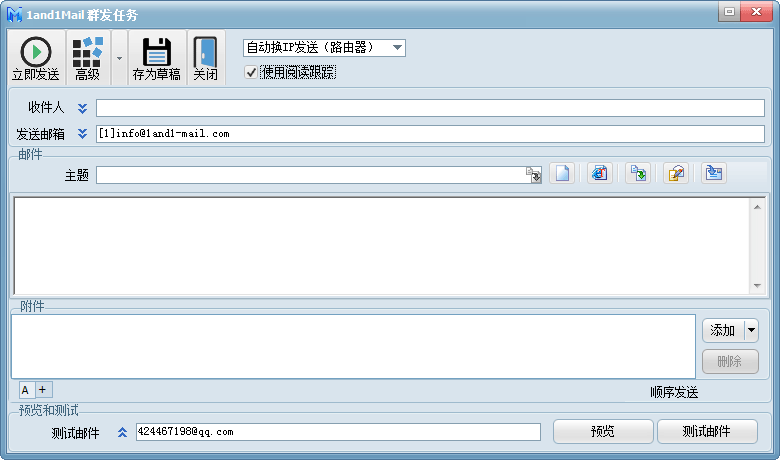The image size is (780, 460).
Task: Click the 顺序发送 label
Action: click(674, 392)
